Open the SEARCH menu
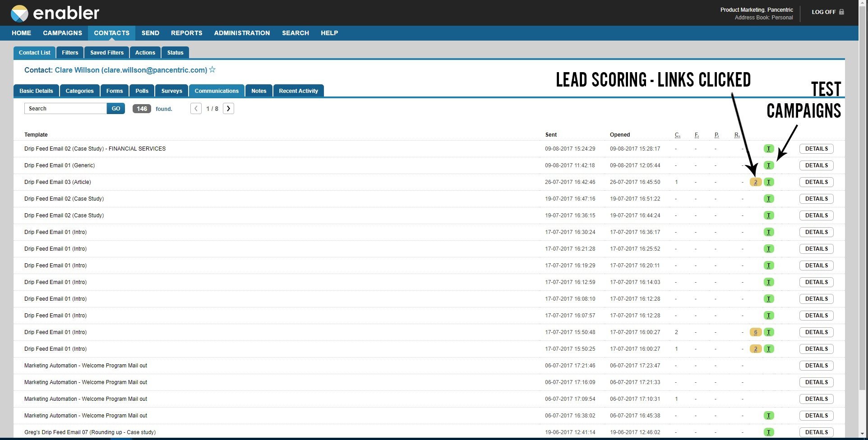 pos(295,33)
